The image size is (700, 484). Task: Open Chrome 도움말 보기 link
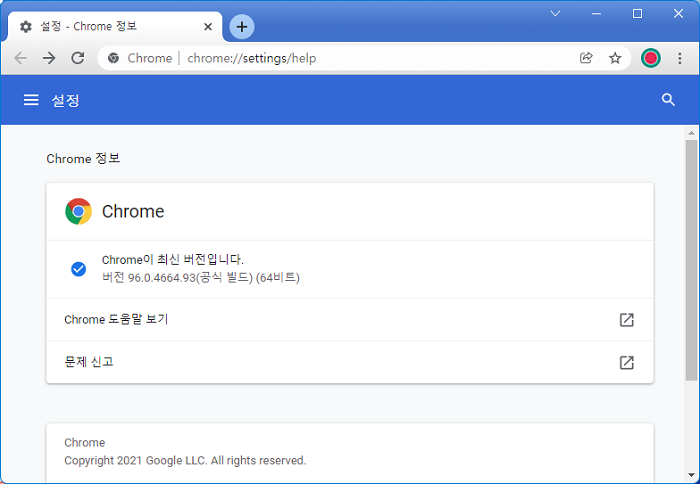pos(350,320)
